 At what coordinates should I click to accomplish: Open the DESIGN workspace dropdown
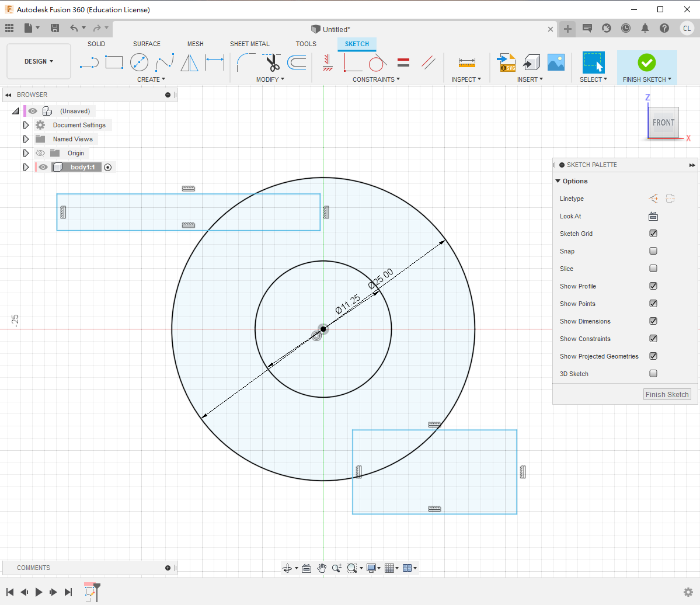click(39, 61)
